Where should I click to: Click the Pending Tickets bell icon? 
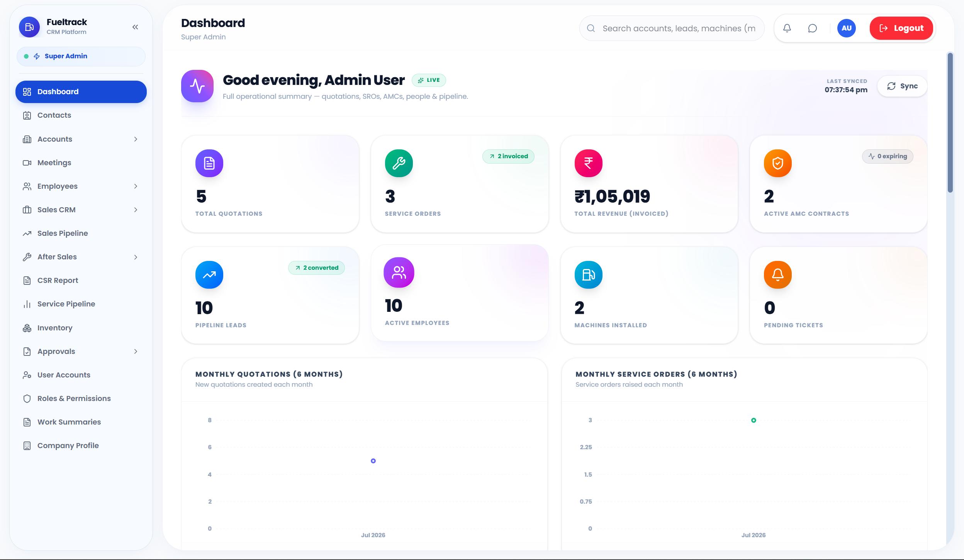coord(777,274)
